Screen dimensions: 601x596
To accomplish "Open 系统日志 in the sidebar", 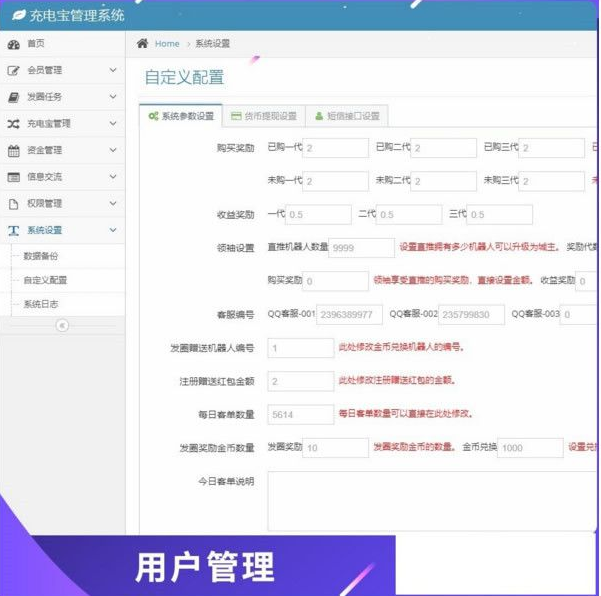I will [x=45, y=303].
